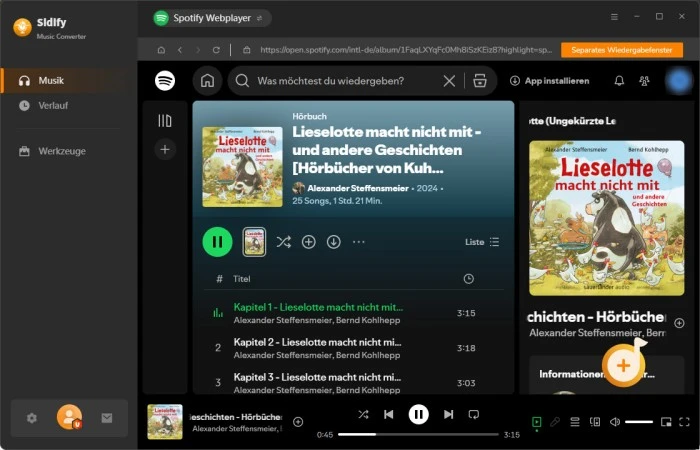Screen dimensions: 700x450
Task: Clear the search with the X icon
Action: (x=449, y=81)
